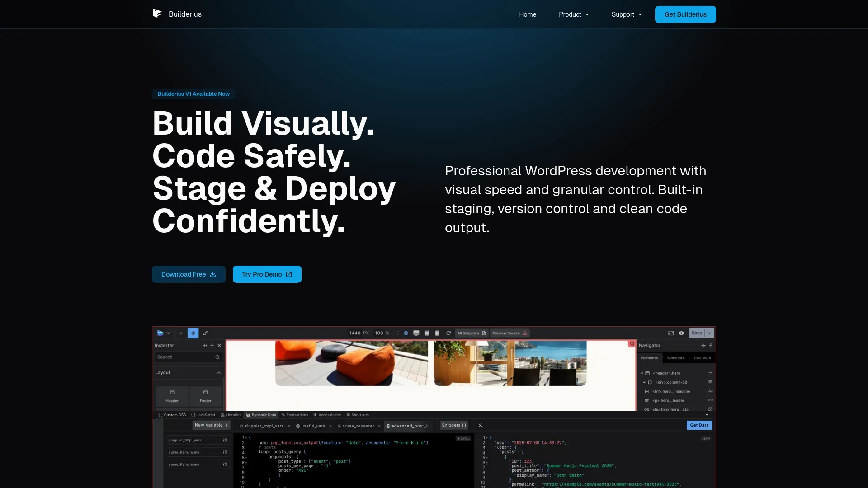Select the useful_vars tab
The height and width of the screenshot is (488, 868).
click(311, 426)
